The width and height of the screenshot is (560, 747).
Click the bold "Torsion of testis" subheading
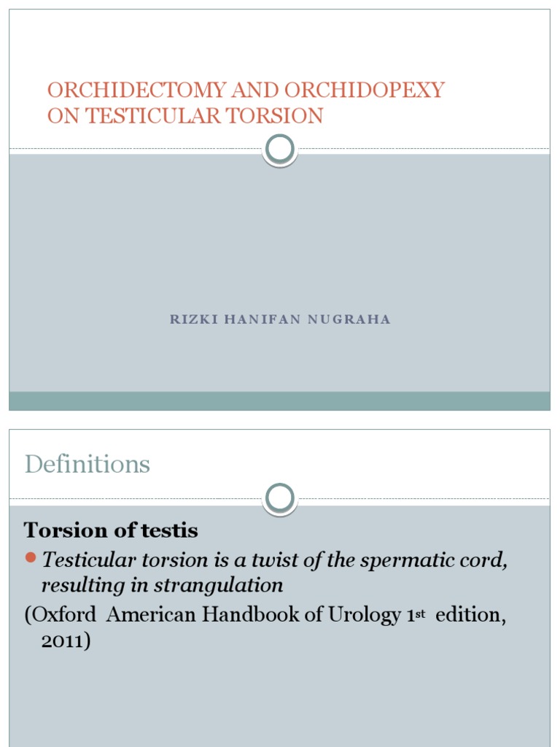click(111, 530)
